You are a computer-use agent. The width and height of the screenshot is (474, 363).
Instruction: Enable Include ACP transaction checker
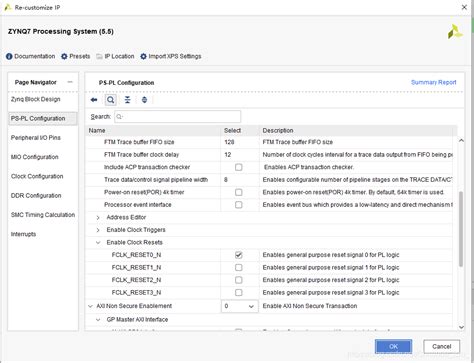[238, 167]
